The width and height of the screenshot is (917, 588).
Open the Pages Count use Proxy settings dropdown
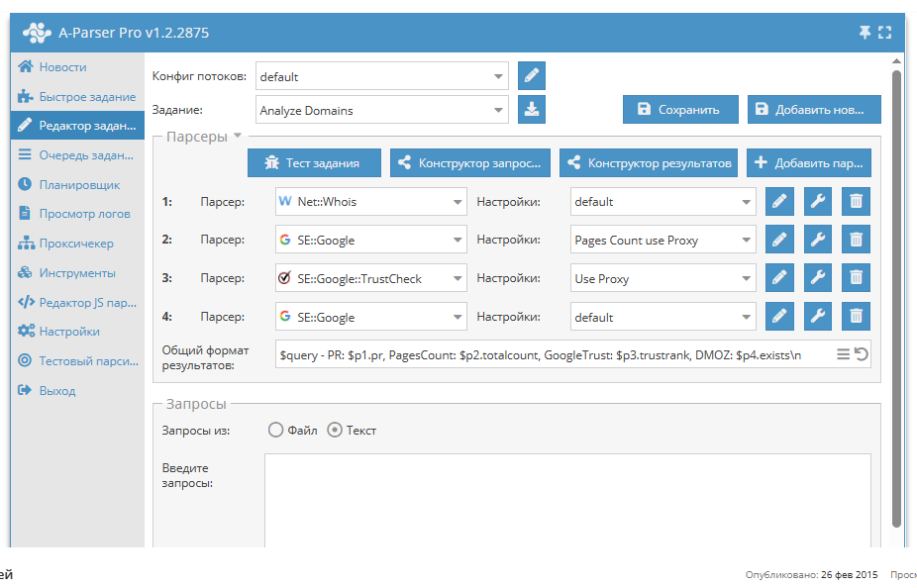coord(663,240)
